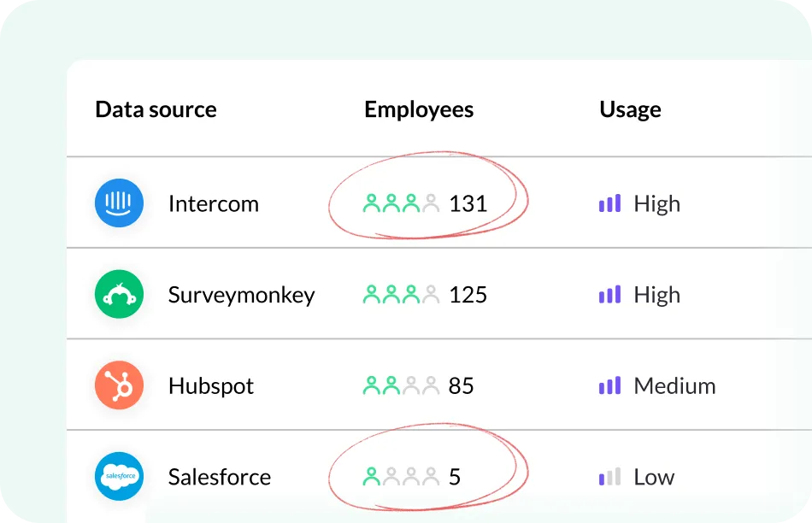Image resolution: width=812 pixels, height=523 pixels.
Task: Click the Hubspot logo icon
Action: 119,385
